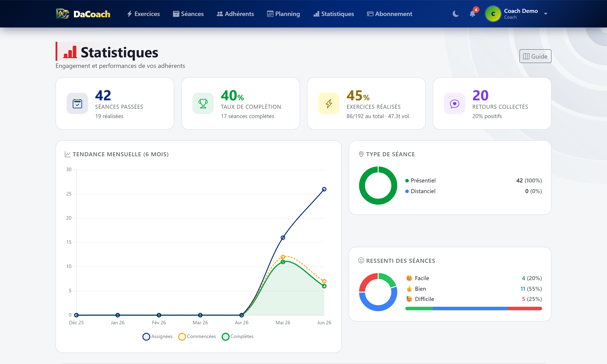The image size is (607, 364).
Task: Click the calendar icon on Séances passées card
Action: [x=77, y=103]
